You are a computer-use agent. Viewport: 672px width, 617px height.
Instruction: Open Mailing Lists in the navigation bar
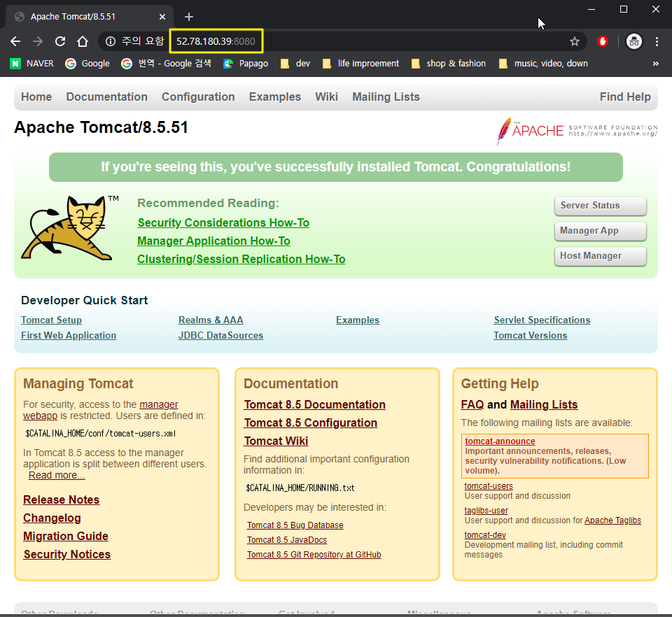[386, 97]
